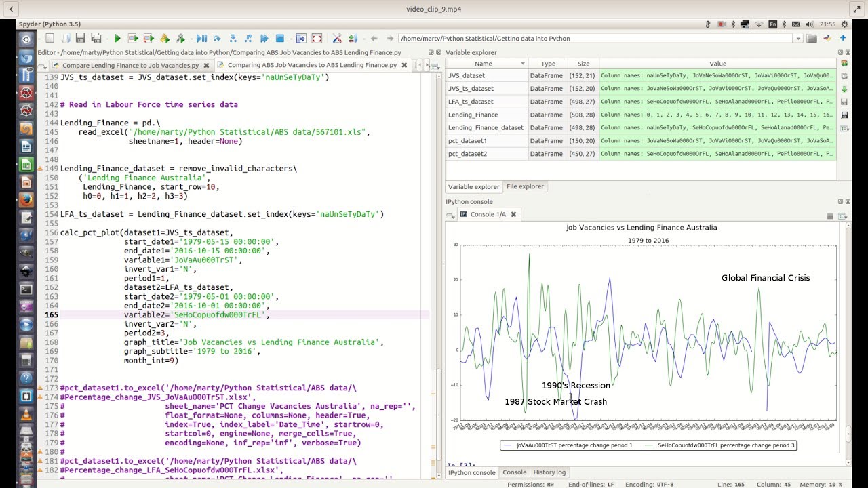Start the debugger with the play-pause icon
The width and height of the screenshot is (868, 488).
[x=201, y=39]
